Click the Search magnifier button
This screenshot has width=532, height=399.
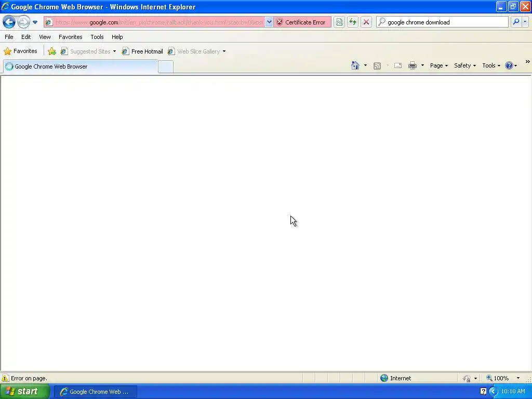(x=516, y=22)
